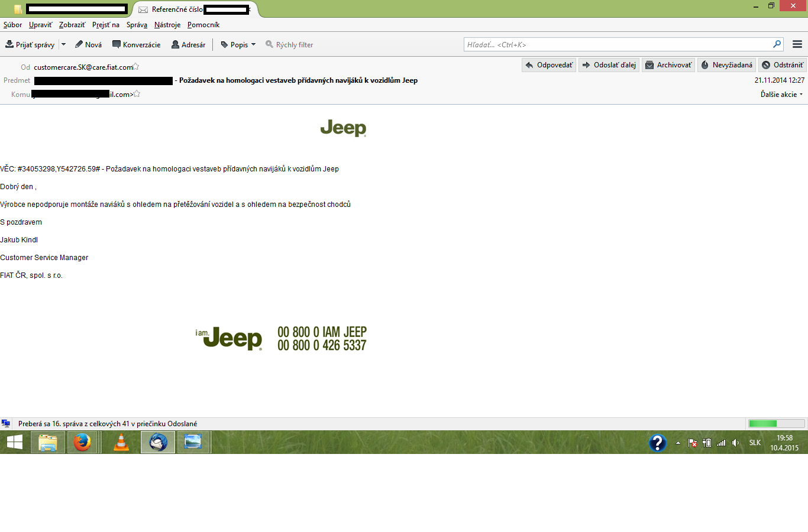Click the Prijať správy button
This screenshot has height=532, width=808.
(x=30, y=44)
